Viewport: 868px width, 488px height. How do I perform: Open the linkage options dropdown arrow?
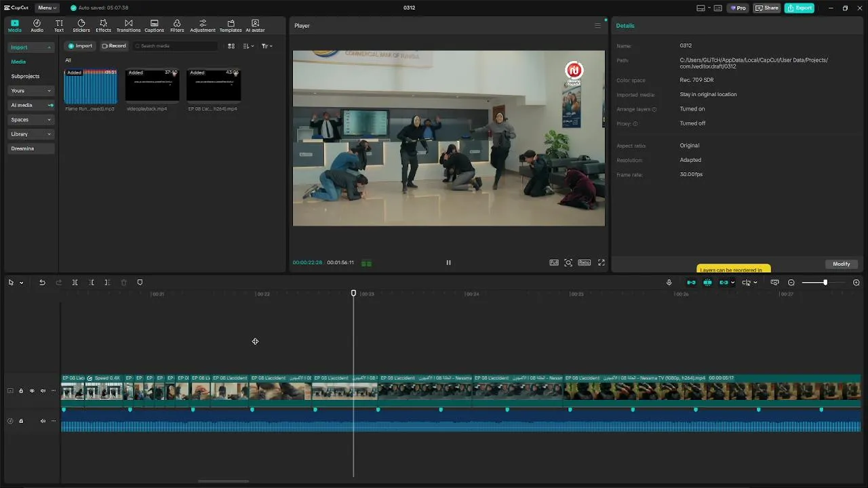tap(732, 283)
